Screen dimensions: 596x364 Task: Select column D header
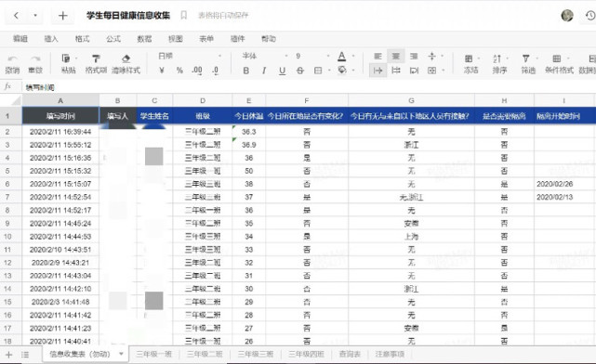pos(203,101)
